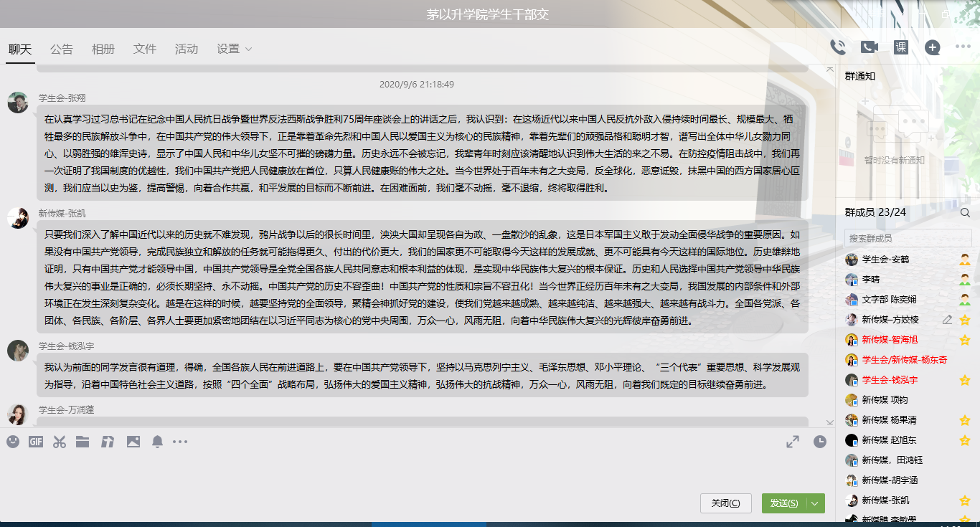Open the 文件 tab
980x527 pixels.
145,49
